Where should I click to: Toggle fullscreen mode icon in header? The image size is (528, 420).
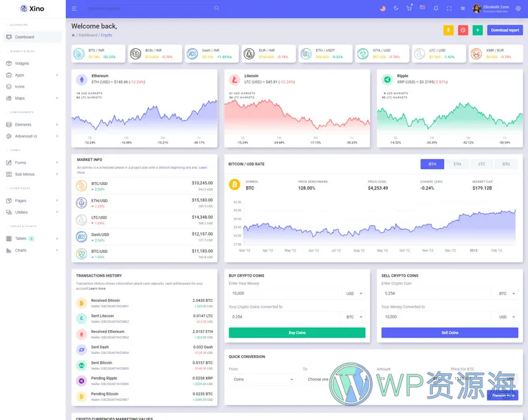pyautogui.click(x=449, y=9)
